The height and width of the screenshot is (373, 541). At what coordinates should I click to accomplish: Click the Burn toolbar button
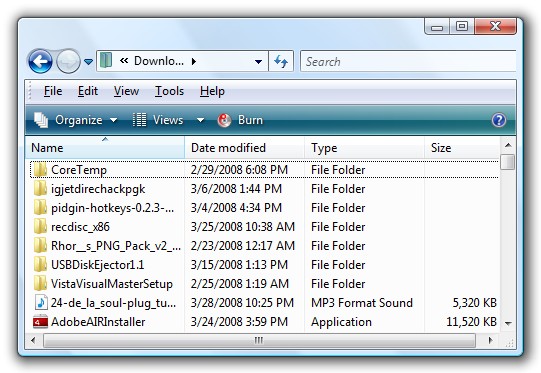tap(240, 120)
